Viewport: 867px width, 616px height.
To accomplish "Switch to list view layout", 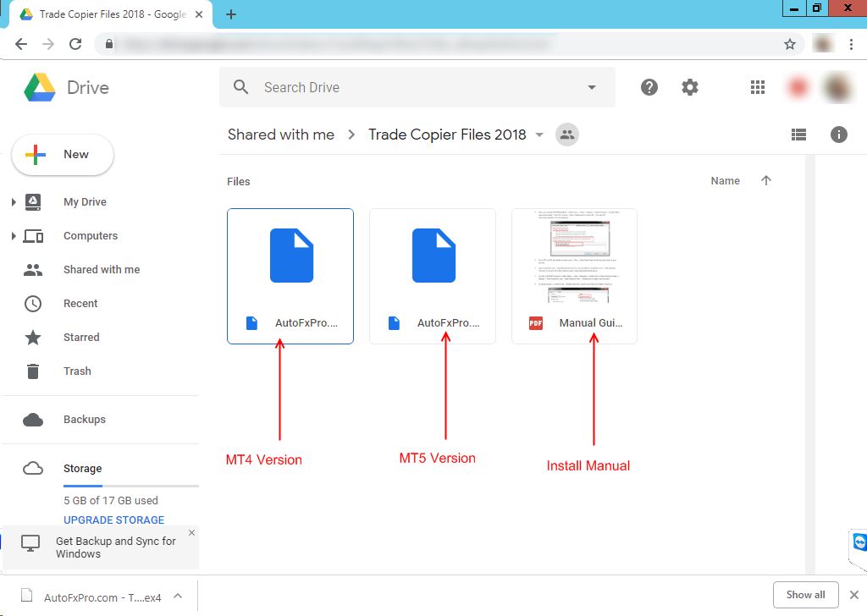I will pyautogui.click(x=798, y=135).
